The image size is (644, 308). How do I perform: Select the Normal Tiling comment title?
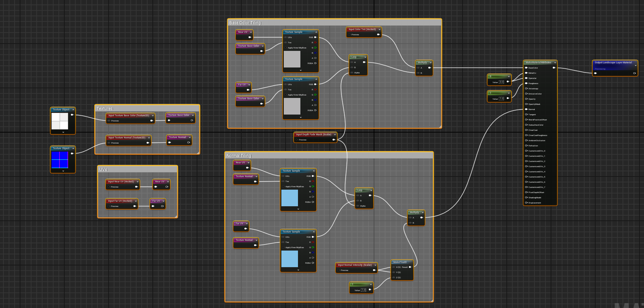239,156
